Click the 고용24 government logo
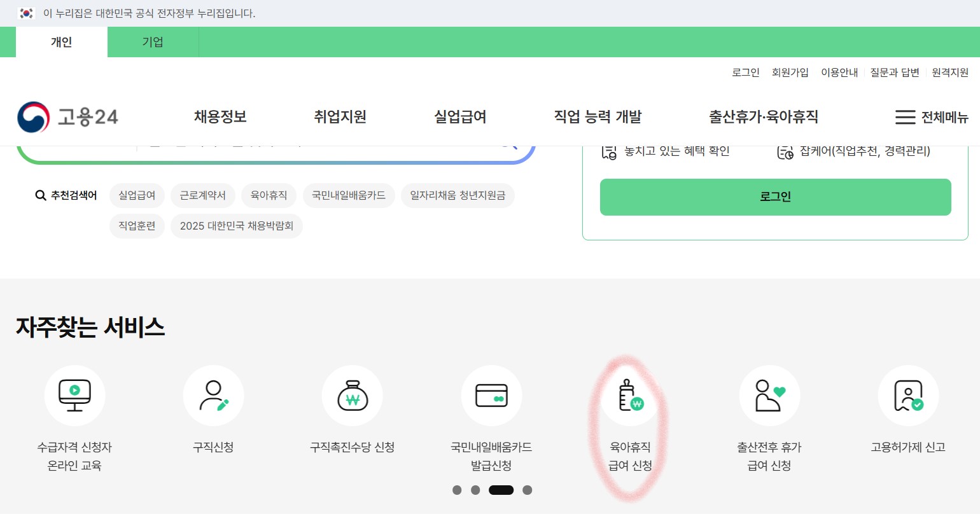Viewport: 980px width, 519px height. (67, 117)
